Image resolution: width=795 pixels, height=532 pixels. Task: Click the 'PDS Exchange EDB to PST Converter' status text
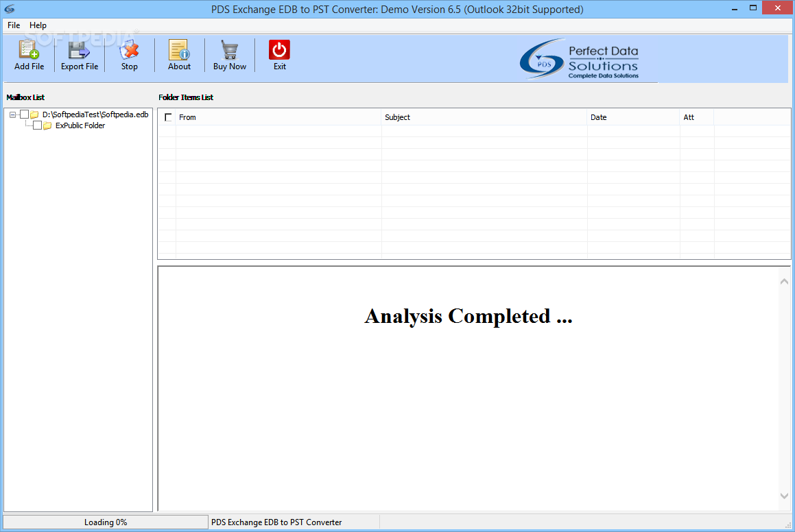276,522
